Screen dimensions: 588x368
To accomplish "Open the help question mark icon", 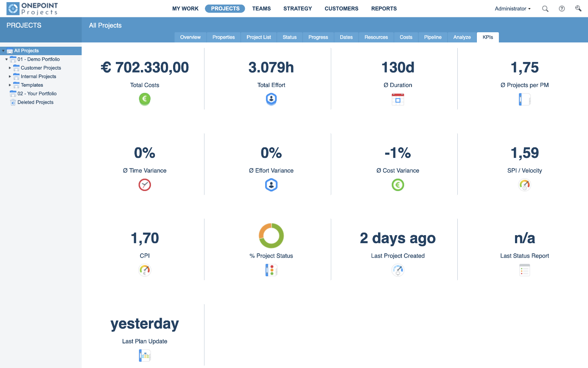I will [x=562, y=8].
